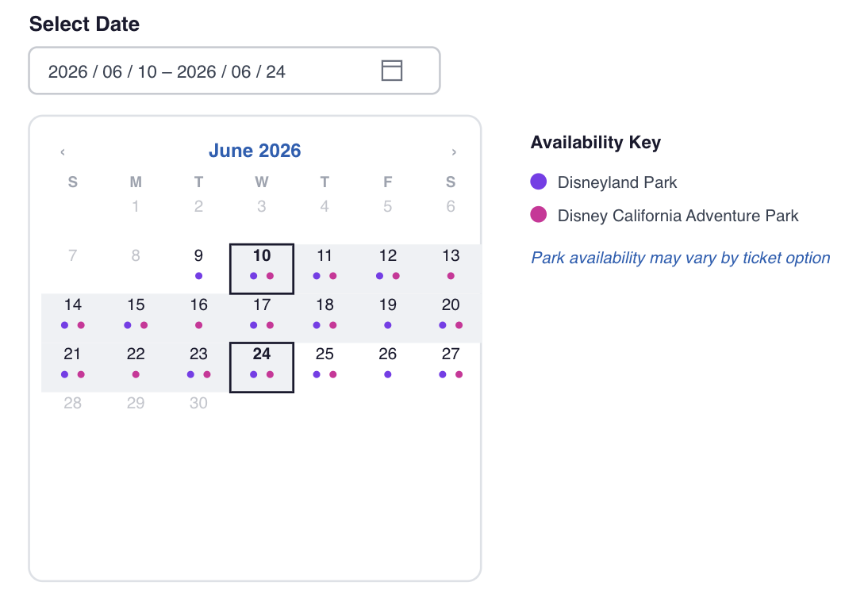
Task: Click the June 2026 month heading
Action: [255, 151]
